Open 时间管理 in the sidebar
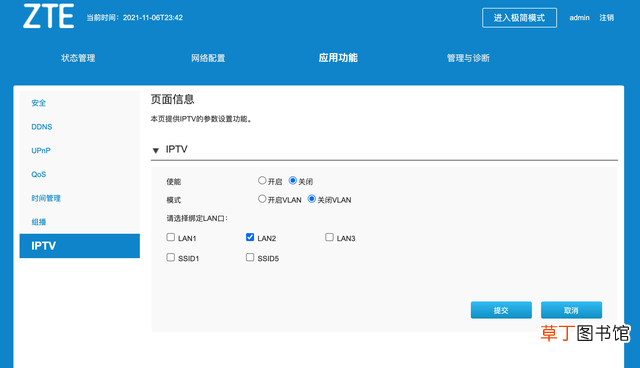This screenshot has height=368, width=640. 46,198
